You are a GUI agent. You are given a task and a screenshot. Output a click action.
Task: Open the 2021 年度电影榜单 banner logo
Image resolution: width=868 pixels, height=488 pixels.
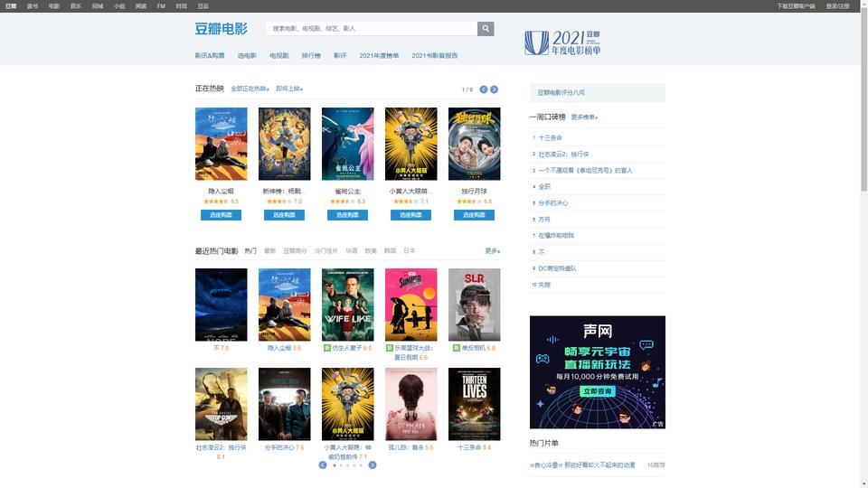[562, 42]
